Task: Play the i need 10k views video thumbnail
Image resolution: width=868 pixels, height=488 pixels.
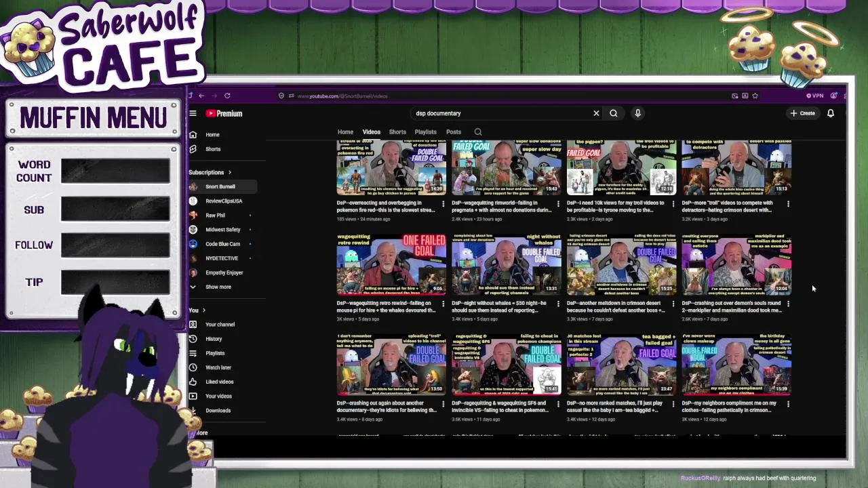Action: click(x=621, y=167)
